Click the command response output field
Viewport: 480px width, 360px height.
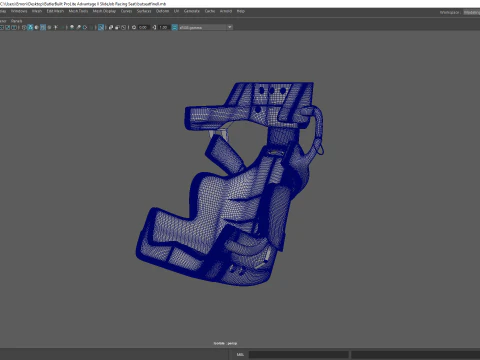coord(416,354)
